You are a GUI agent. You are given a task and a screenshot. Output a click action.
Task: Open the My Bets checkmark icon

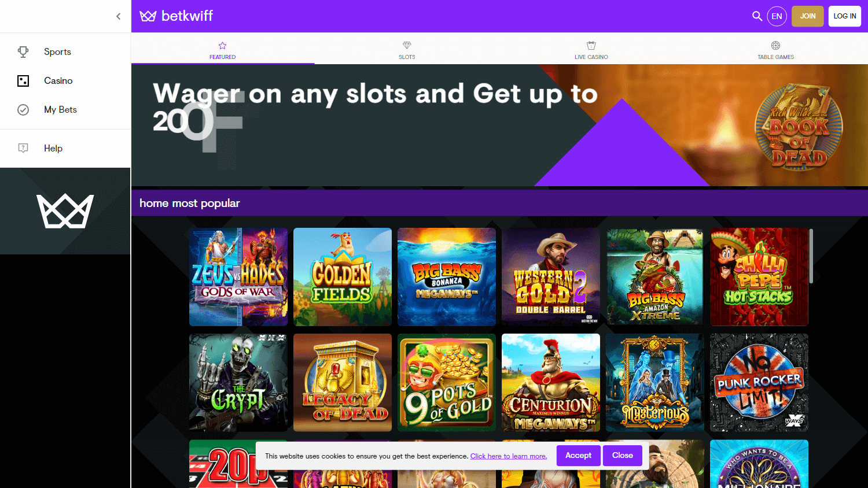click(23, 109)
